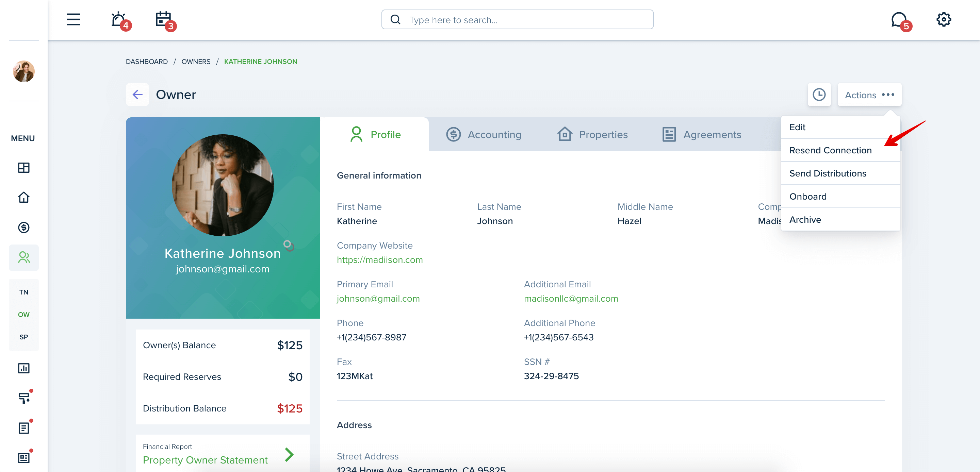Open maintenance paint roller icon in sidebar
Image resolution: width=980 pixels, height=472 pixels.
tap(23, 398)
